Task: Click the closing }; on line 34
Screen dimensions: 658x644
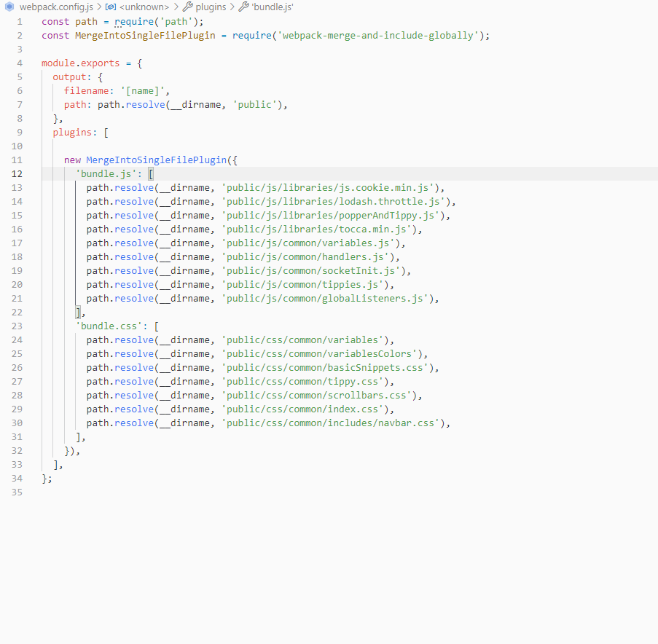Action: 47,479
